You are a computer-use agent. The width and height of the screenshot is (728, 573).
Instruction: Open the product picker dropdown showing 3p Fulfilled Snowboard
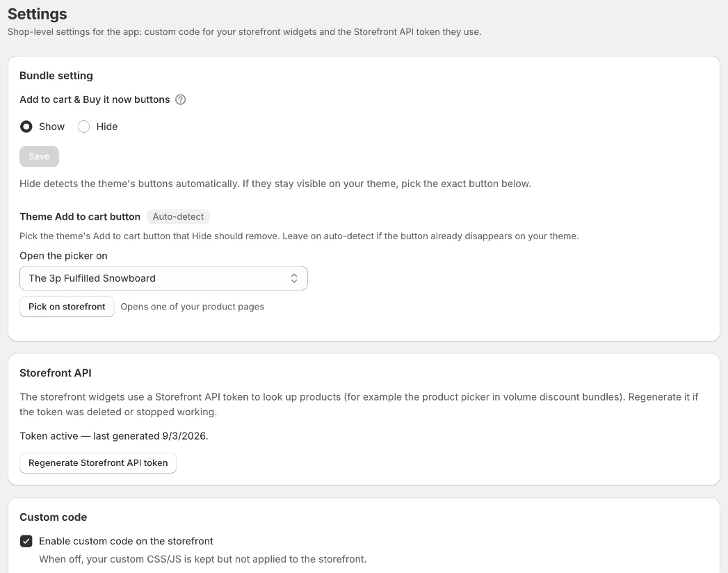pos(163,278)
